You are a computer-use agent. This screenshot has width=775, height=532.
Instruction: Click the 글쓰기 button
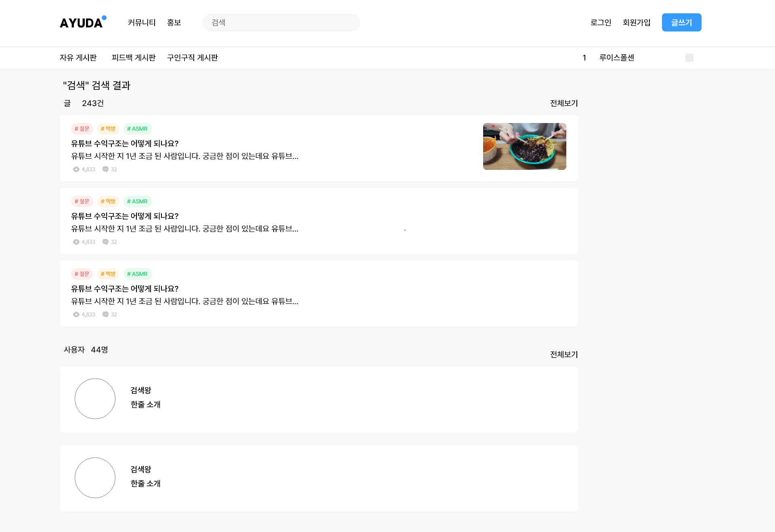[x=681, y=23]
